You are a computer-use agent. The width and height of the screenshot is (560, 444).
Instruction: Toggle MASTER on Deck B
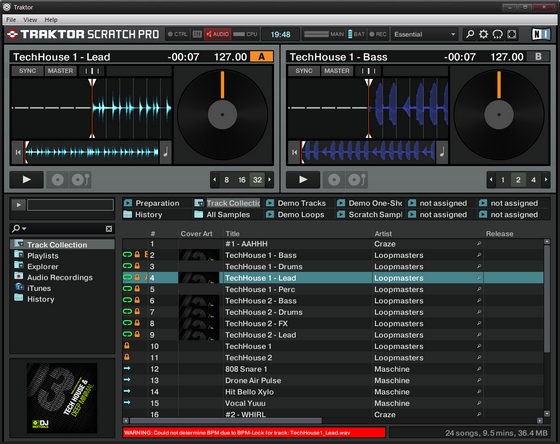(x=337, y=71)
